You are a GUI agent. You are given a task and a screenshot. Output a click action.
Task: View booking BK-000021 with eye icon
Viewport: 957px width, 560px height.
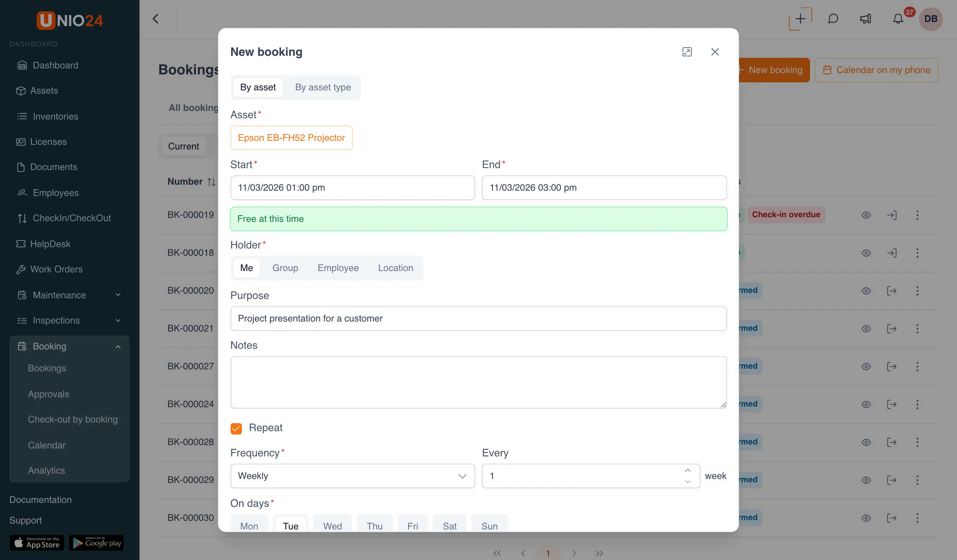click(866, 329)
